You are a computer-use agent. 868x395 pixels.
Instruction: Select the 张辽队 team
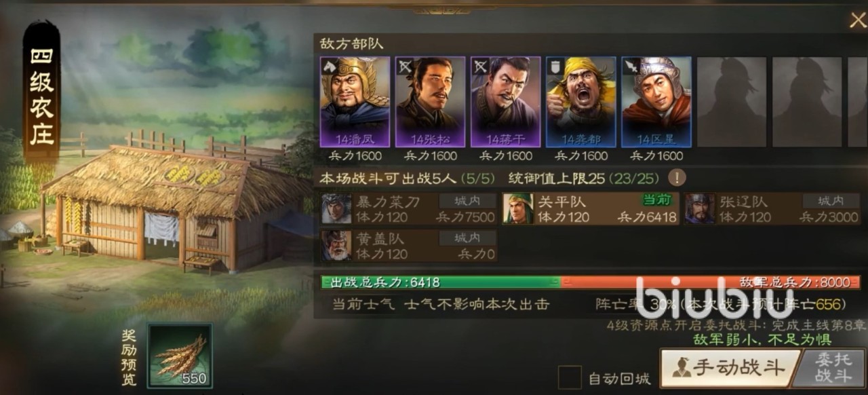[x=772, y=209]
